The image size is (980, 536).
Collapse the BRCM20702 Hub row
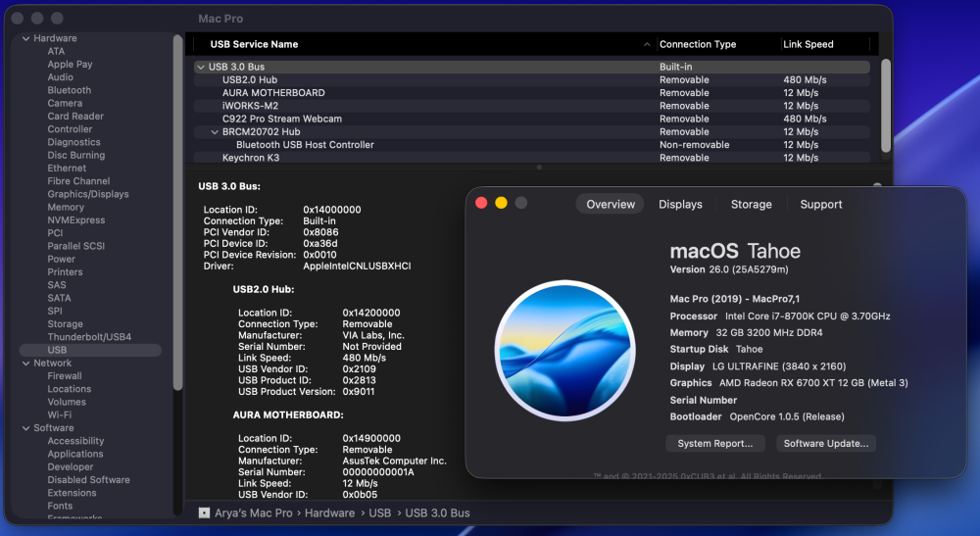(215, 132)
